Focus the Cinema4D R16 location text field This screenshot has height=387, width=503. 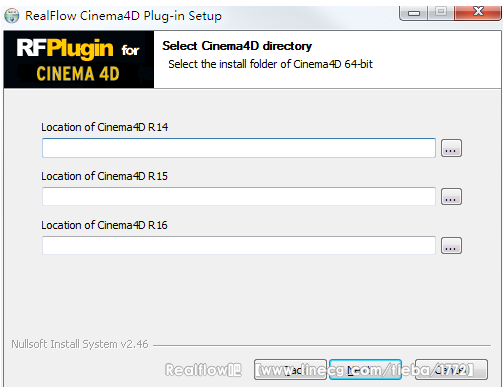239,246
